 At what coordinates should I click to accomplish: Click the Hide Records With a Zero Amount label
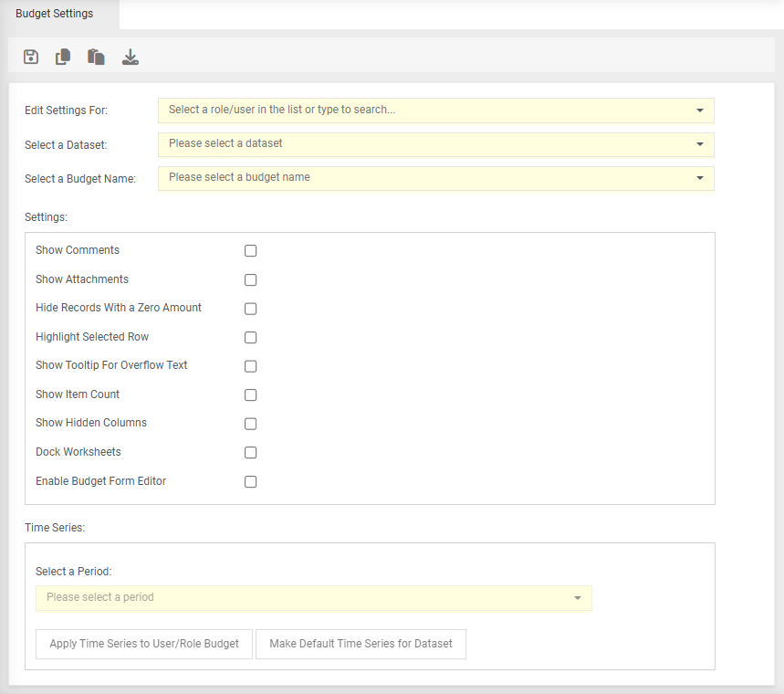119,308
